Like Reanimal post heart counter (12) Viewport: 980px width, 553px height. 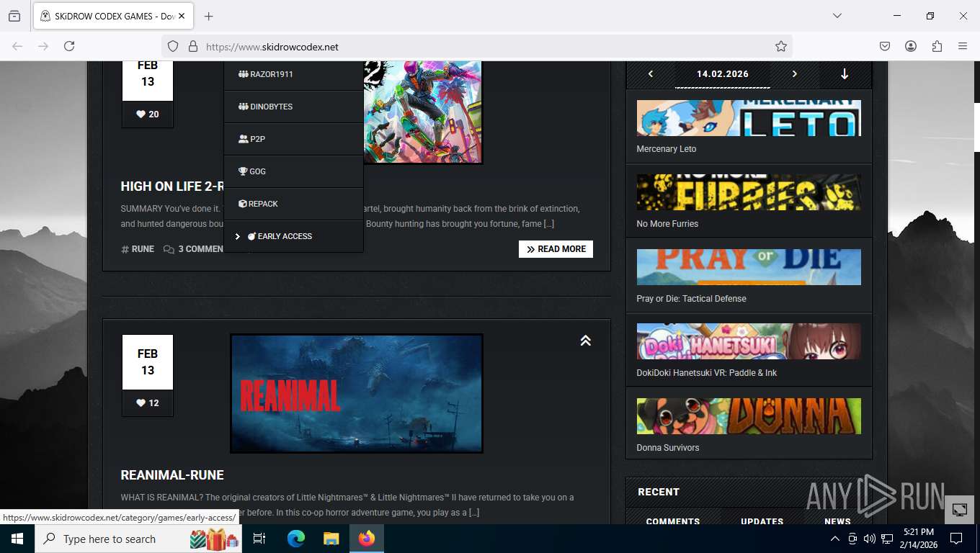[x=148, y=403]
